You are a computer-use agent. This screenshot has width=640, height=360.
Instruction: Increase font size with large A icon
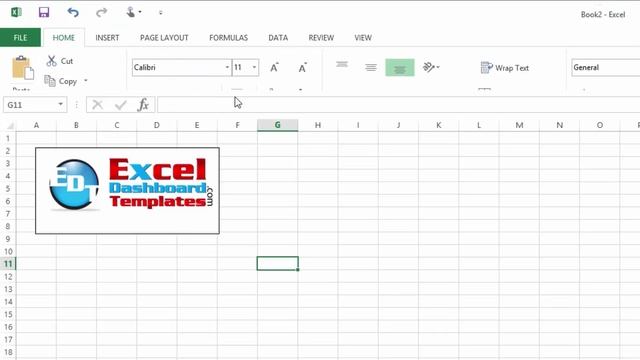pyautogui.click(x=274, y=67)
